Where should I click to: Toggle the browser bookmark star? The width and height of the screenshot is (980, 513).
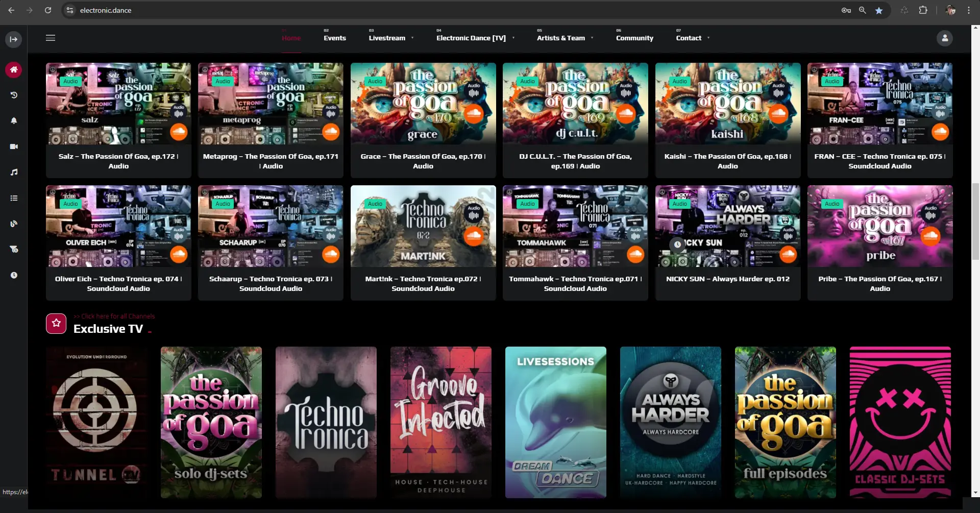click(878, 10)
